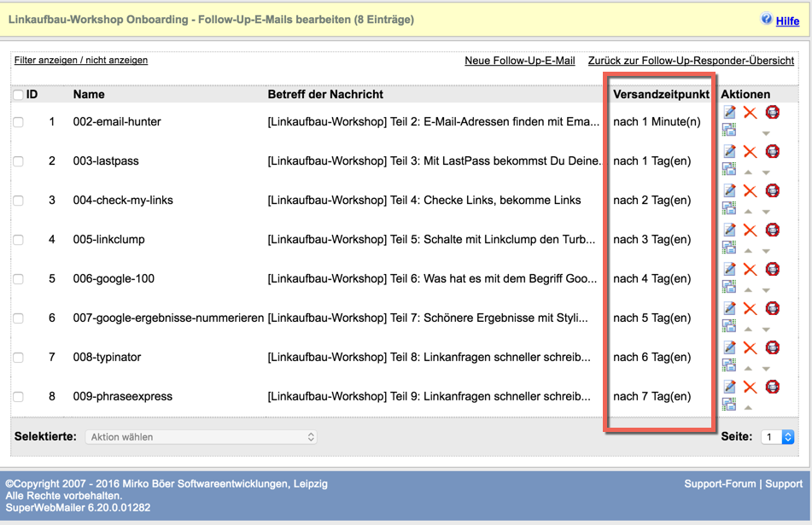Screen dimensions: 812x525
Task: Duplicate the 006-google-100 email
Action: 729,286
